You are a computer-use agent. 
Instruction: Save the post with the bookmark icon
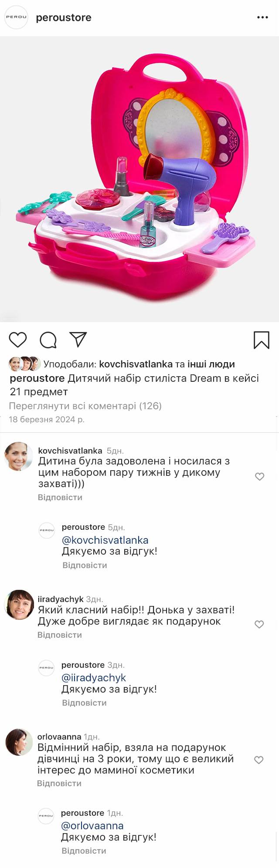pyautogui.click(x=262, y=340)
